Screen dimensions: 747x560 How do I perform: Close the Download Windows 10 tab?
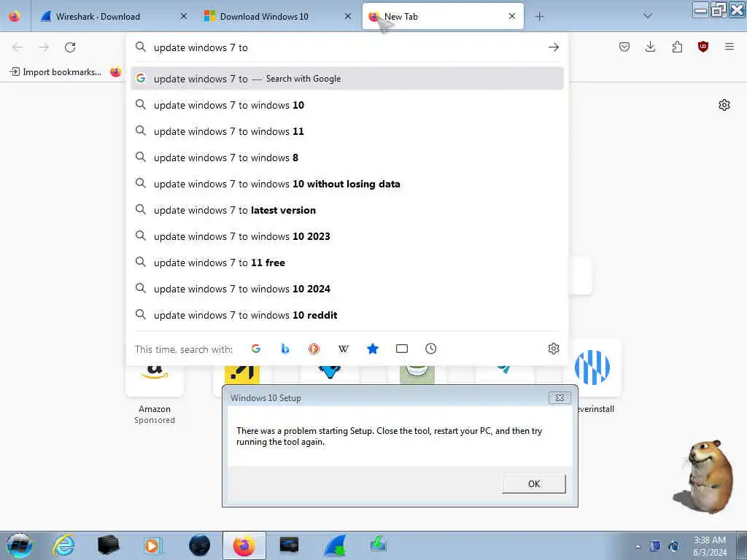[x=348, y=16]
